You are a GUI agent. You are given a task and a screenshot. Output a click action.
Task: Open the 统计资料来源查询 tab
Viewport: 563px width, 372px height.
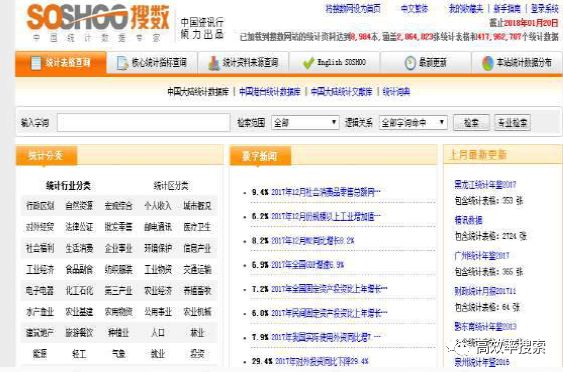(243, 63)
